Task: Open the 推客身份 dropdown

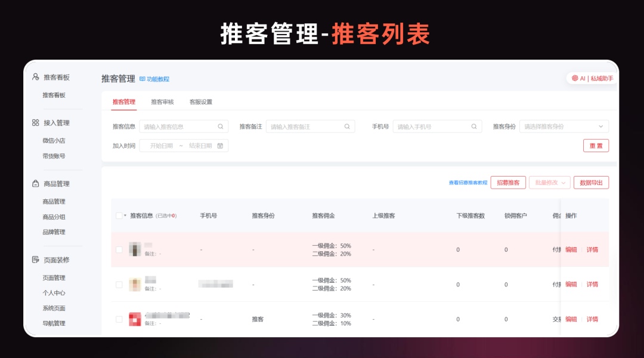Action: click(x=563, y=126)
